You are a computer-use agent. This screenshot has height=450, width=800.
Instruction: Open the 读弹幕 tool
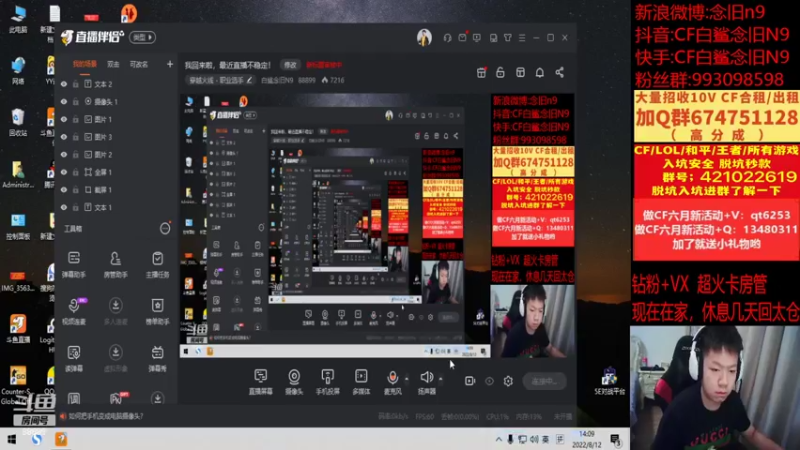[x=74, y=358]
